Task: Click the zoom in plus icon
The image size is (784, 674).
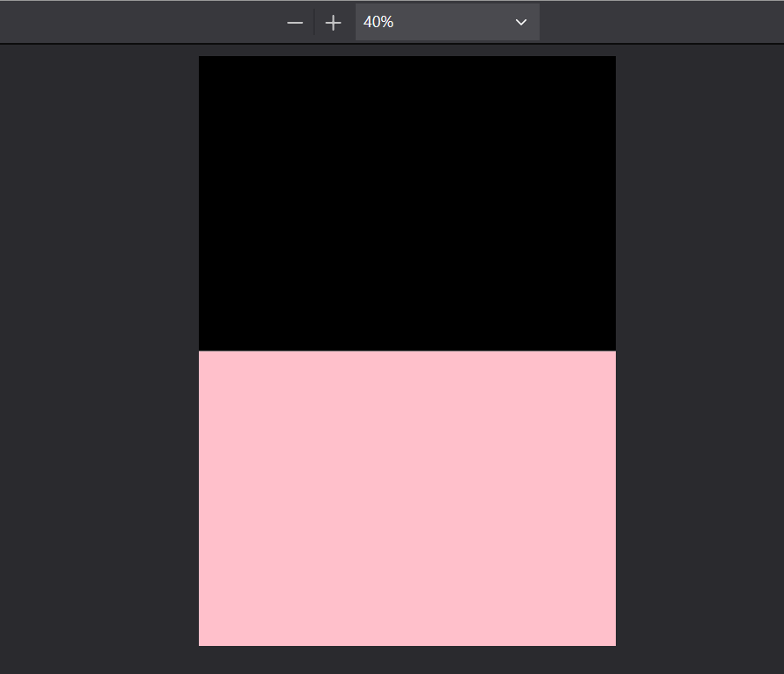Action: (x=333, y=23)
